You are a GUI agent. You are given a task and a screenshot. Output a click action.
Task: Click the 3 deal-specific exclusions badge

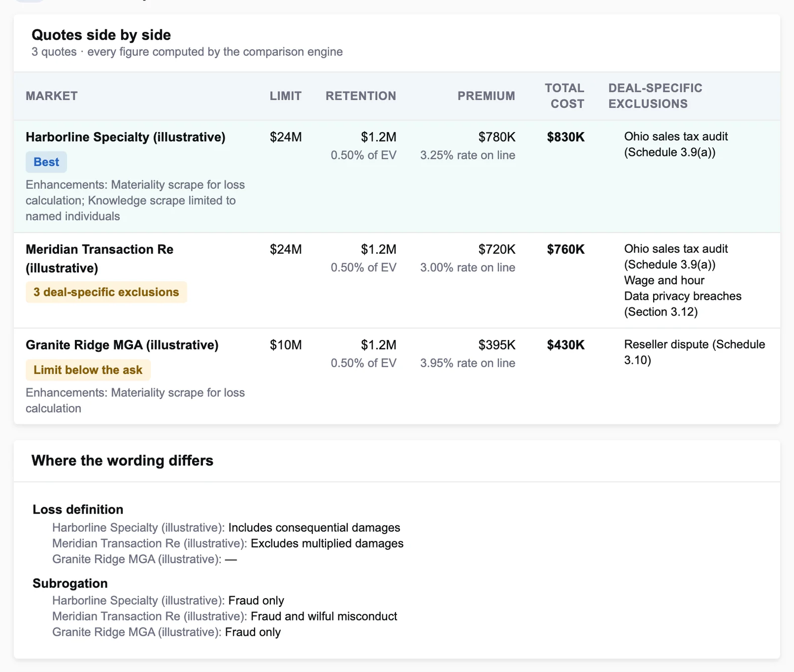pyautogui.click(x=106, y=292)
